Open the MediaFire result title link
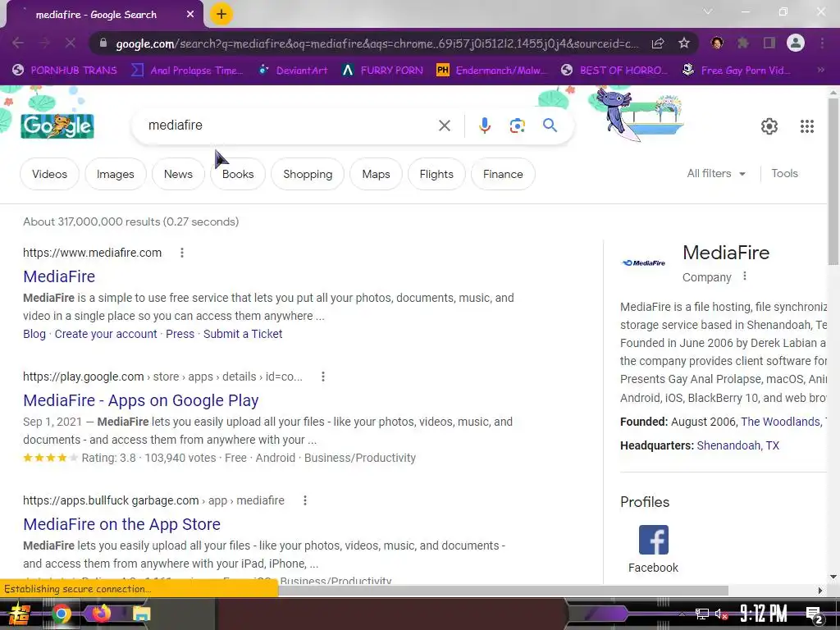840x630 pixels. coord(59,276)
